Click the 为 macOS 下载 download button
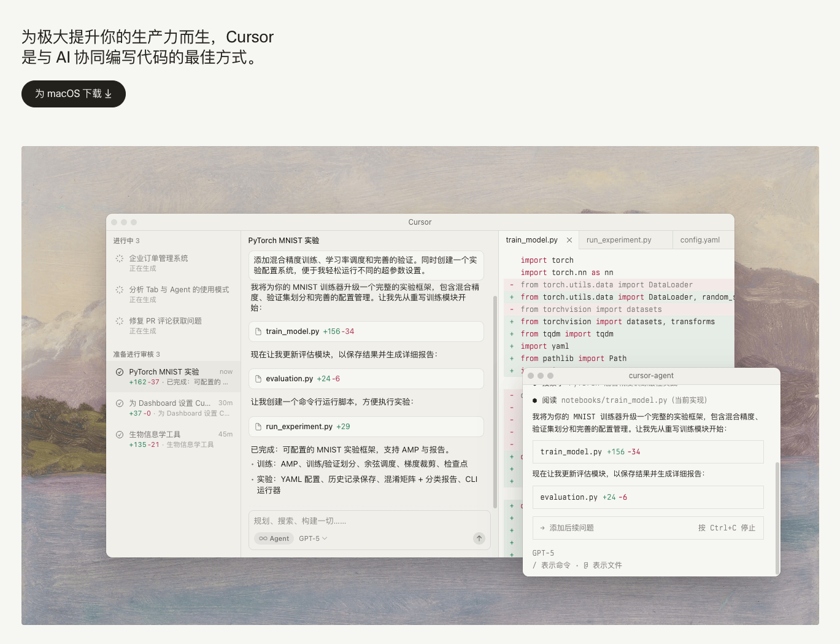This screenshot has height=644, width=840. coord(74,94)
